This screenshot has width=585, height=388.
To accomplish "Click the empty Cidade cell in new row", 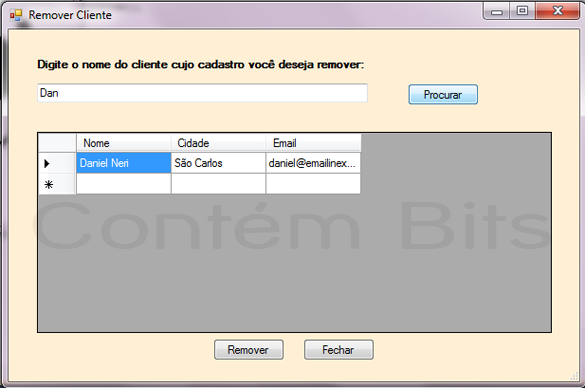I will point(218,184).
